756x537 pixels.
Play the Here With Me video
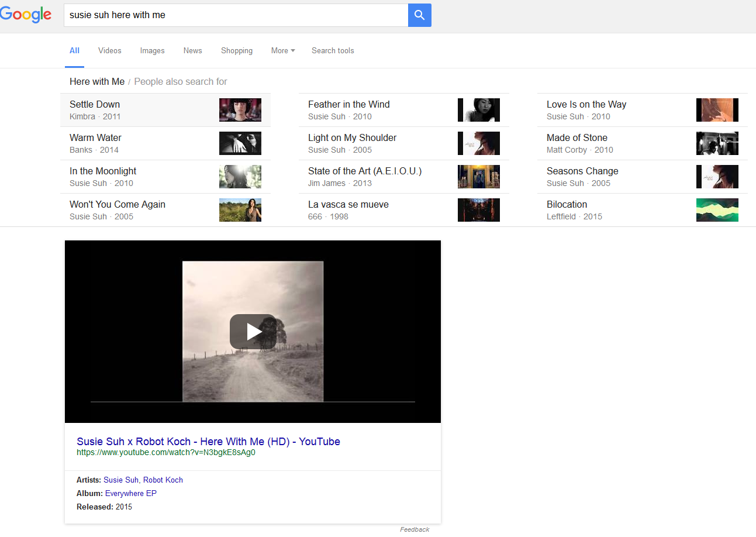click(x=253, y=332)
